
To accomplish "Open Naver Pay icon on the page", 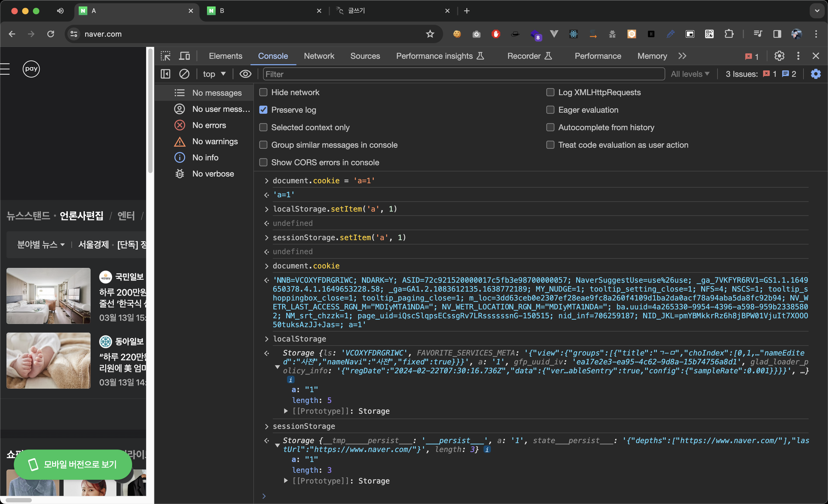I will (31, 69).
